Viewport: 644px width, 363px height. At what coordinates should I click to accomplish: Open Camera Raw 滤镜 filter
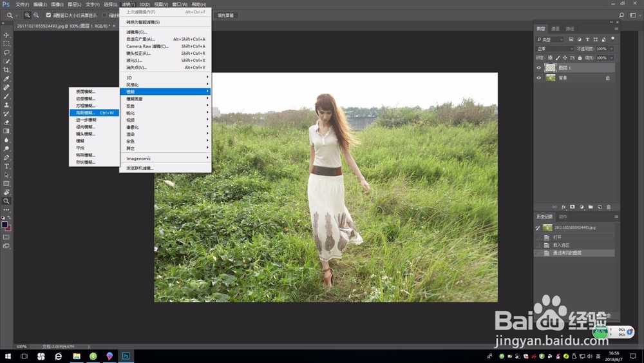[x=165, y=46]
